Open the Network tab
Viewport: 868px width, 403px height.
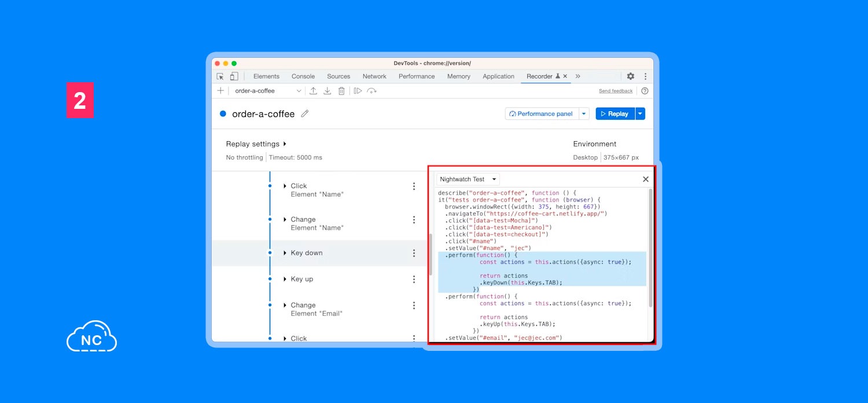point(374,76)
